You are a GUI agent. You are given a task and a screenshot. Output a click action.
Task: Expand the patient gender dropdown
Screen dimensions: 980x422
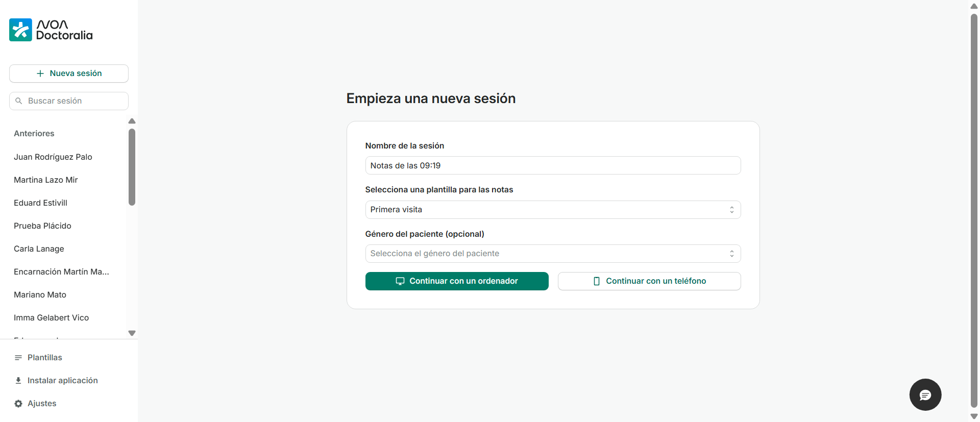pos(553,254)
